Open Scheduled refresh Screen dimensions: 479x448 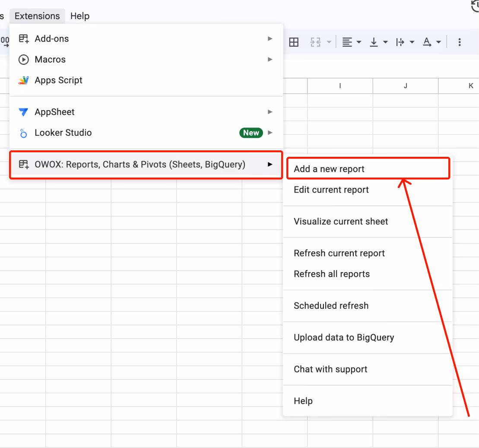pyautogui.click(x=368, y=306)
